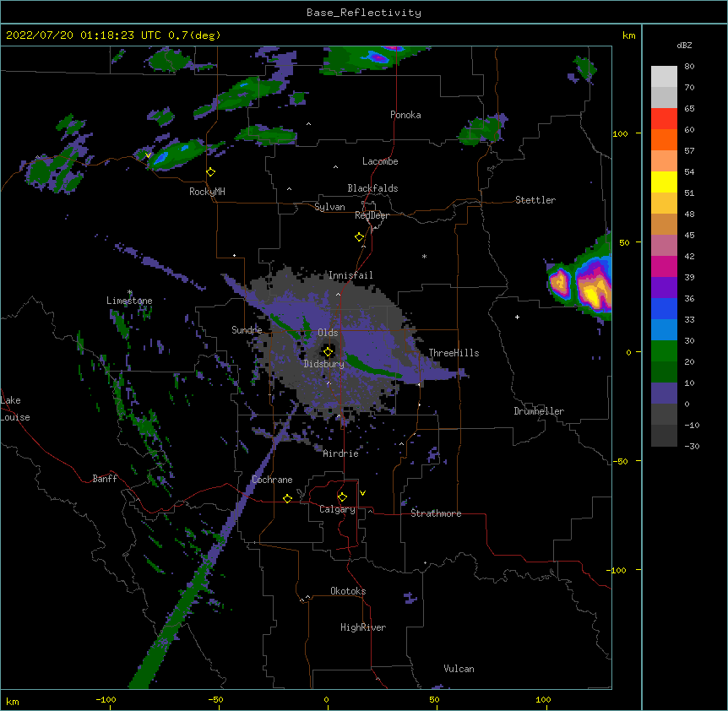Click the Stettler city label
The width and height of the screenshot is (728, 711).
tap(535, 200)
